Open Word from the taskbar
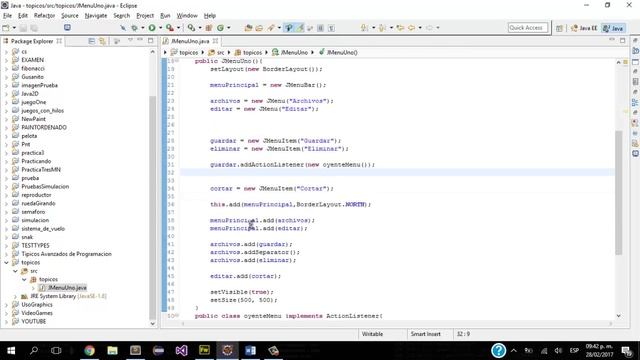640x360 pixels. click(x=250, y=350)
